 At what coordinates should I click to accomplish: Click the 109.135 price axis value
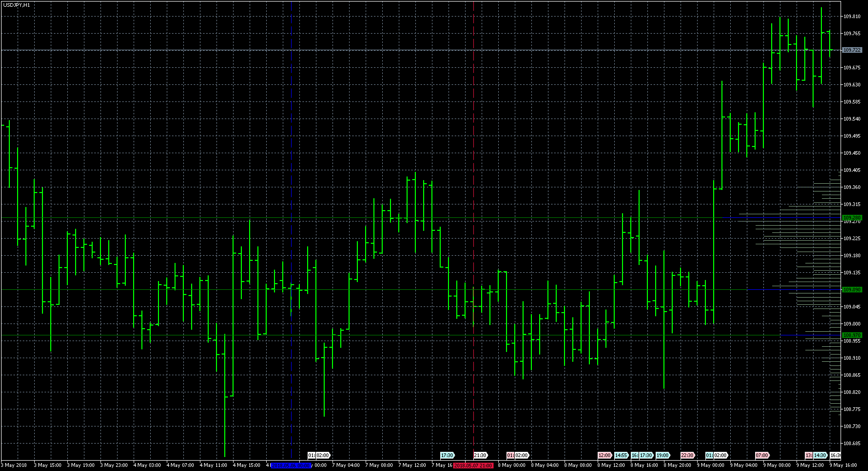(x=852, y=273)
